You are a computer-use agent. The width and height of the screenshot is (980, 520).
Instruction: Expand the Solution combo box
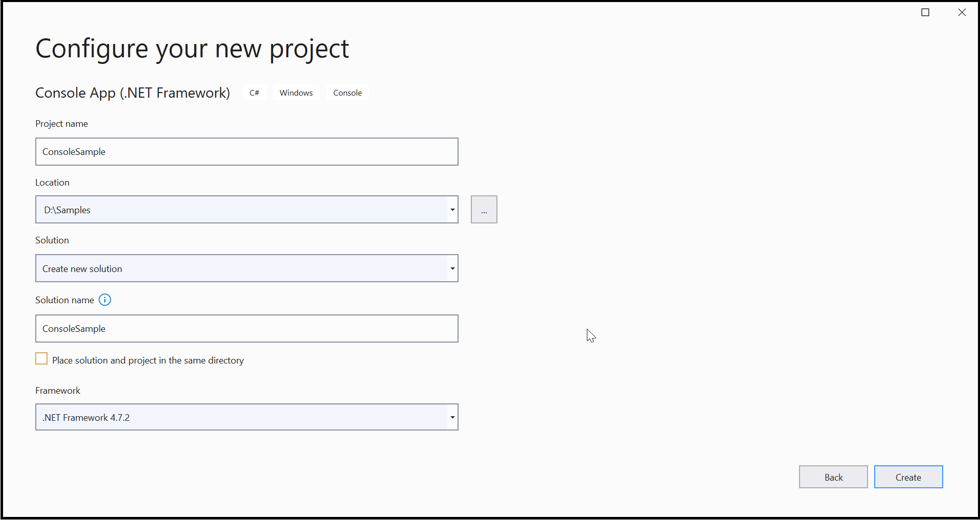click(x=451, y=268)
